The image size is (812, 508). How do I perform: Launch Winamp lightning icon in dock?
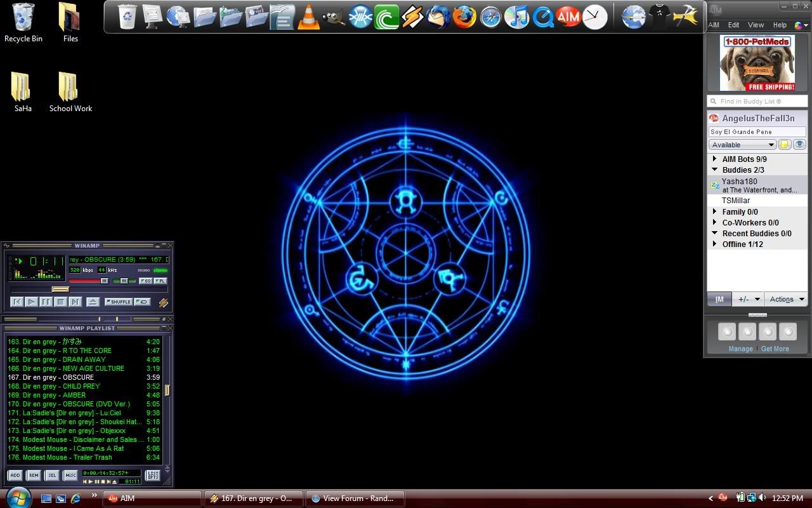(x=412, y=17)
